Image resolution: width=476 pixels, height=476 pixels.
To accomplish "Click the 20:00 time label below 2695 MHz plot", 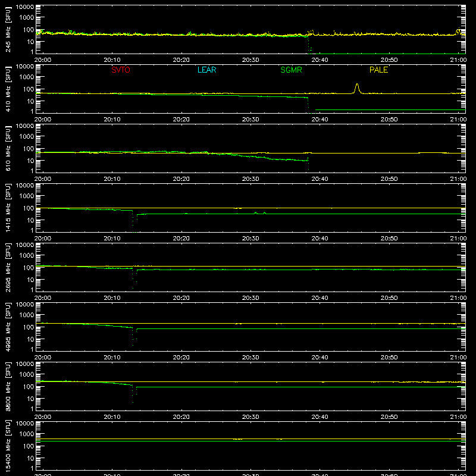I will 43,298.
